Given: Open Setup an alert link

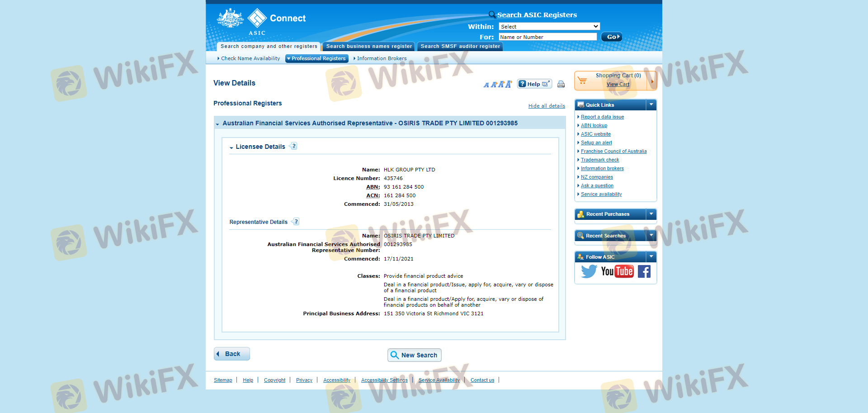Looking at the screenshot, I should click(596, 142).
